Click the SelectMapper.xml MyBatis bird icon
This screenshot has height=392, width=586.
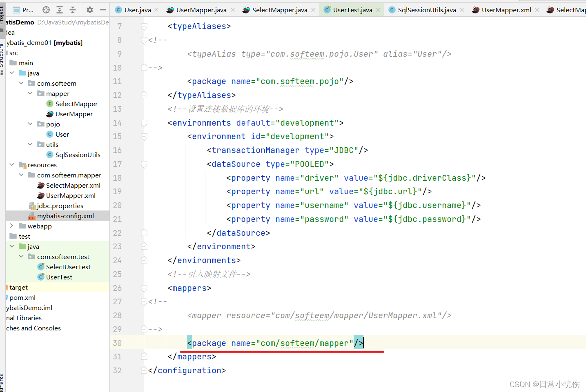[x=41, y=185]
